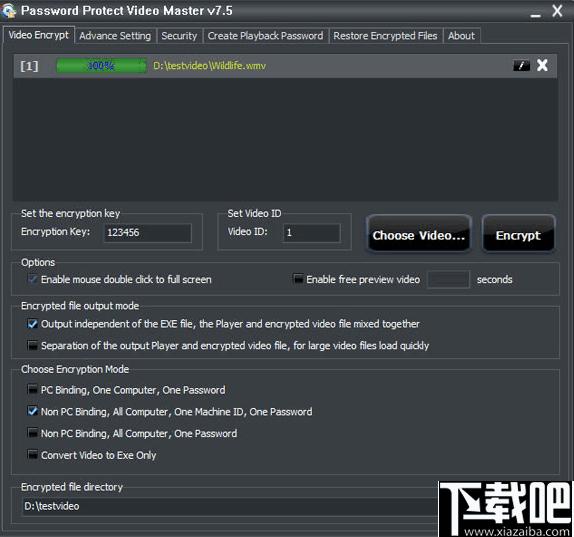
Task: Click the Choose Video... button
Action: coord(419,234)
